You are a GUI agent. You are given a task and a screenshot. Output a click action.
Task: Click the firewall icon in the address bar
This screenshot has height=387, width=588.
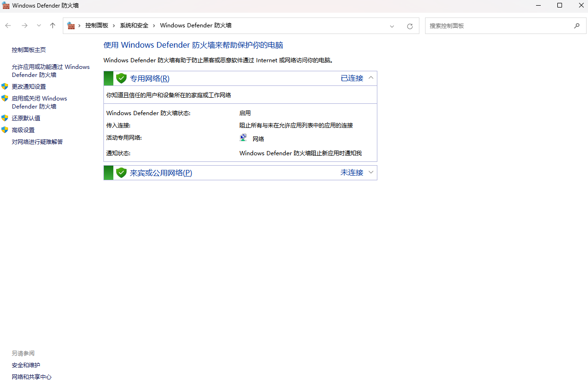71,25
